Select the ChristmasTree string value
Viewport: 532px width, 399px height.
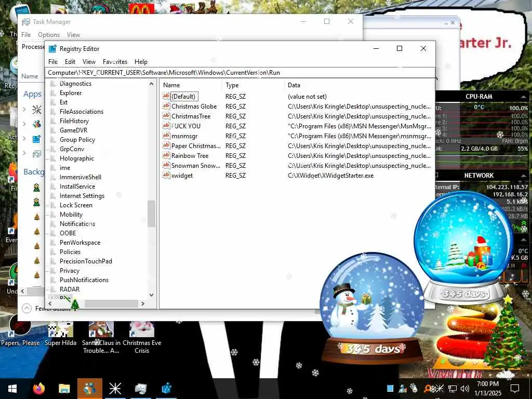(191, 116)
